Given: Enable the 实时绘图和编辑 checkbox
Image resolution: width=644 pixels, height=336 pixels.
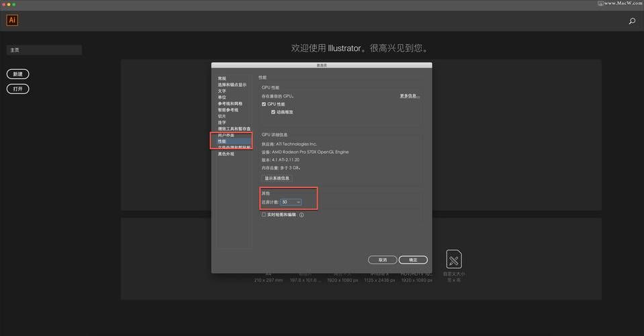Looking at the screenshot, I should coord(264,215).
